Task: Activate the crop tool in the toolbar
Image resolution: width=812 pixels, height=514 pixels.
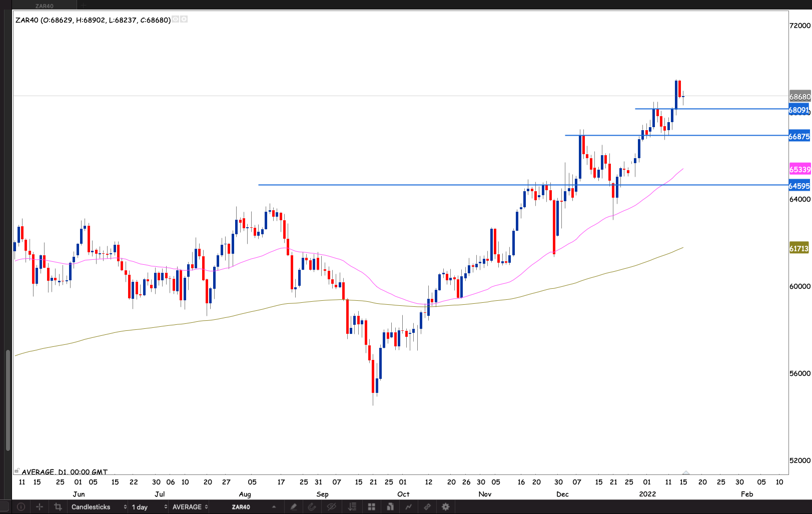Action: pos(58,506)
